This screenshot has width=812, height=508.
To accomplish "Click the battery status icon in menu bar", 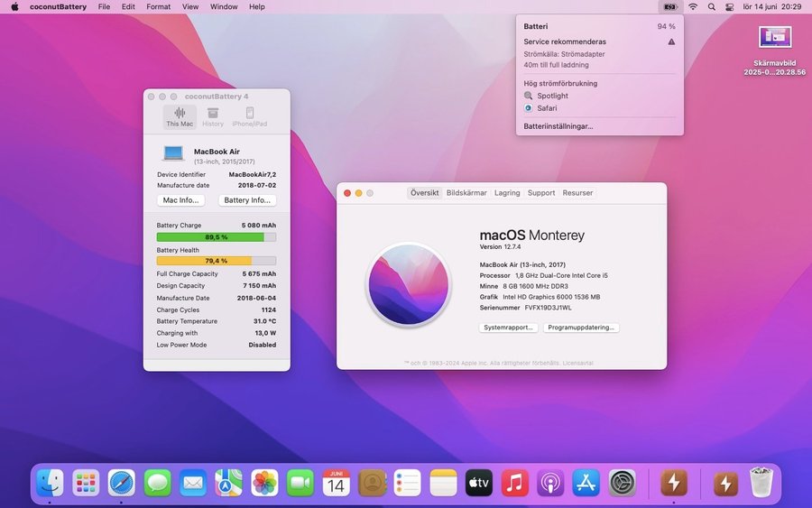I will point(670,6).
